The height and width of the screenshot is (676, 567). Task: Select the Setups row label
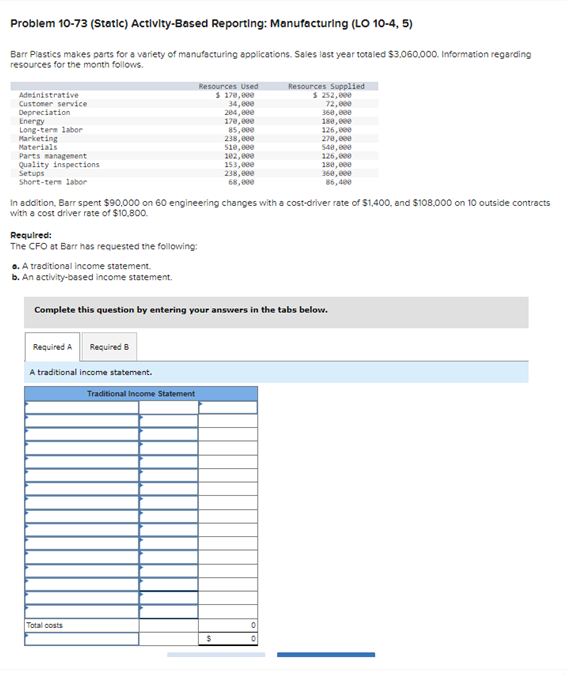tap(31, 173)
